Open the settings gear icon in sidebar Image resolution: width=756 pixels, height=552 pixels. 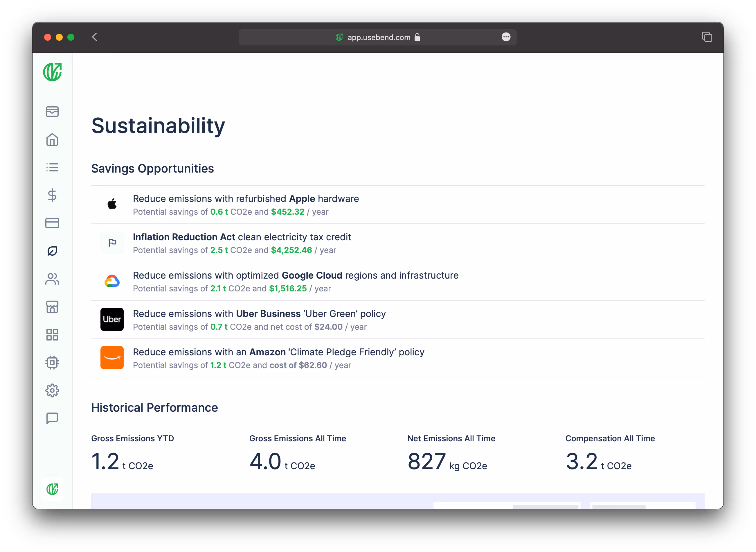(x=52, y=390)
